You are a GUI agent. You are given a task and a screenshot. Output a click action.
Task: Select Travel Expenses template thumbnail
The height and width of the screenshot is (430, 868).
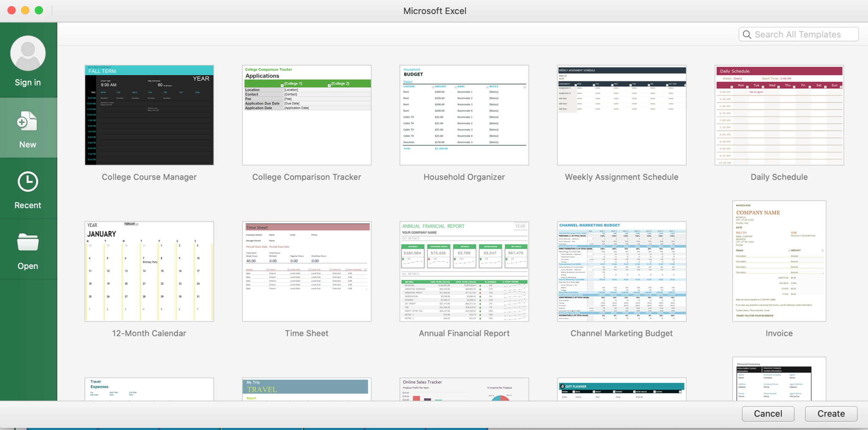149,389
